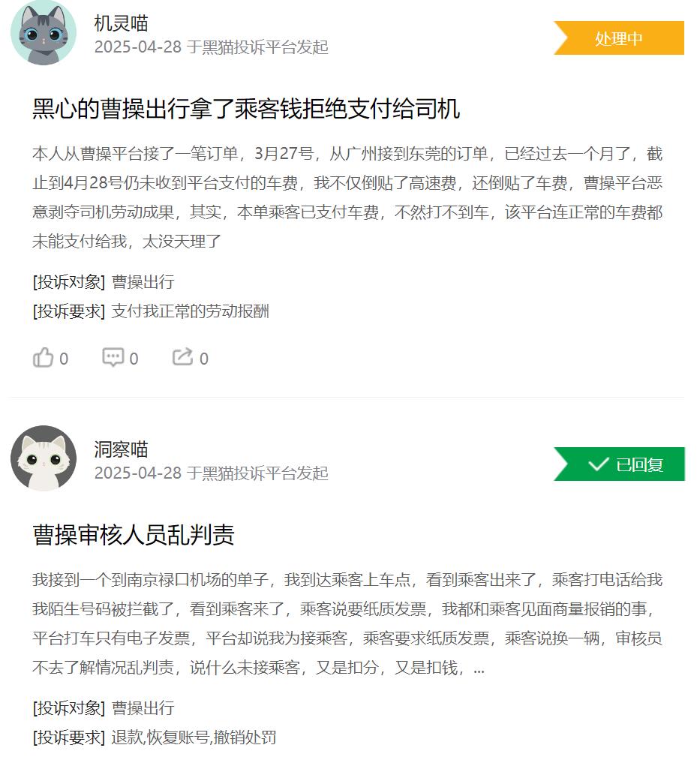The image size is (700, 760).
Task: Click username 洞察喵
Action: click(122, 449)
